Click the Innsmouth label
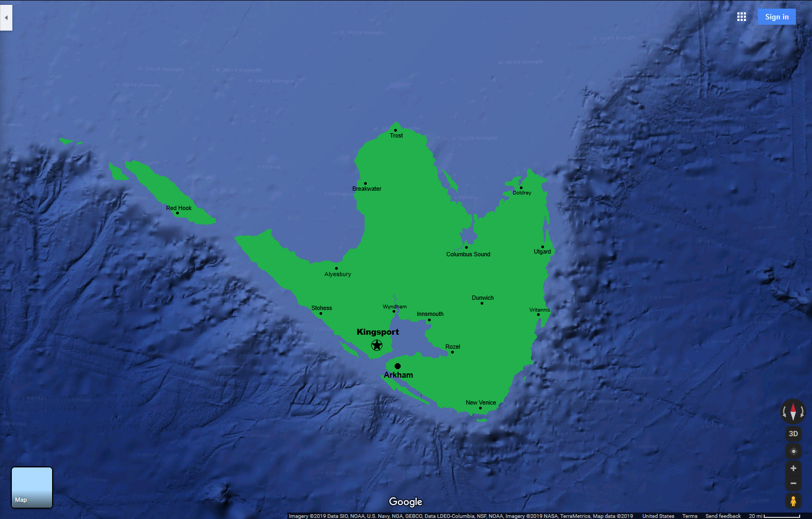This screenshot has height=519, width=812. tap(430, 314)
